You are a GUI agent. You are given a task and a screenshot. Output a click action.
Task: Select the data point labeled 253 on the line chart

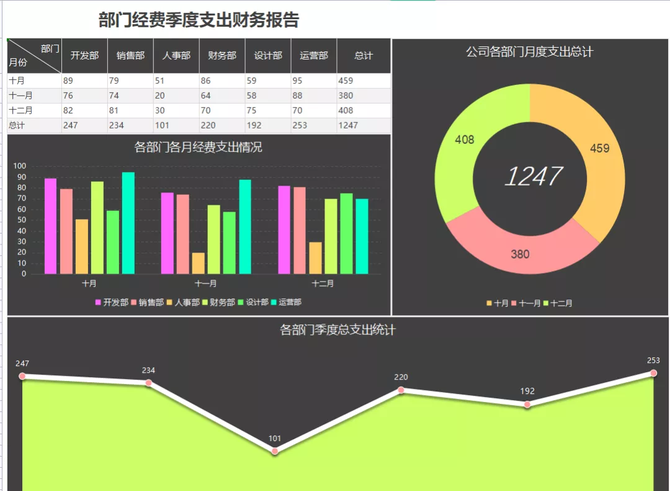point(653,374)
